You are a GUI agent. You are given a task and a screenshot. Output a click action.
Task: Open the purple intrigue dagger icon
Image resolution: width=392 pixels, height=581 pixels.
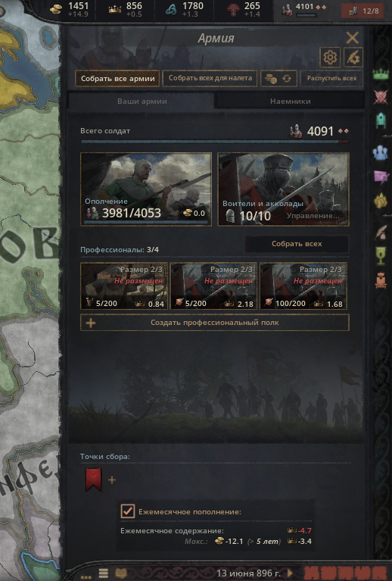381,176
